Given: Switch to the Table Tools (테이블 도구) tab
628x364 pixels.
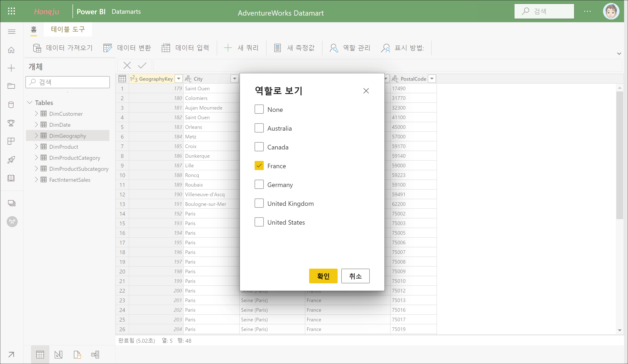Looking at the screenshot, I should point(68,29).
